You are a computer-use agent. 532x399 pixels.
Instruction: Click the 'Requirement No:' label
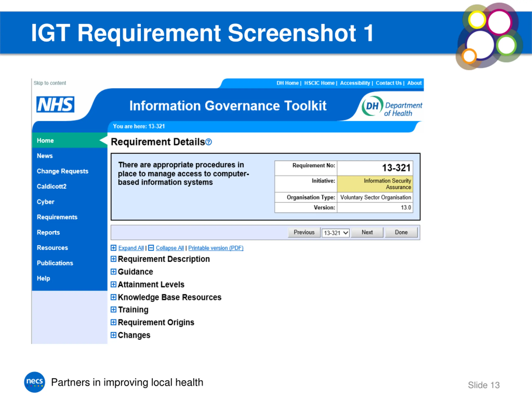click(314, 165)
